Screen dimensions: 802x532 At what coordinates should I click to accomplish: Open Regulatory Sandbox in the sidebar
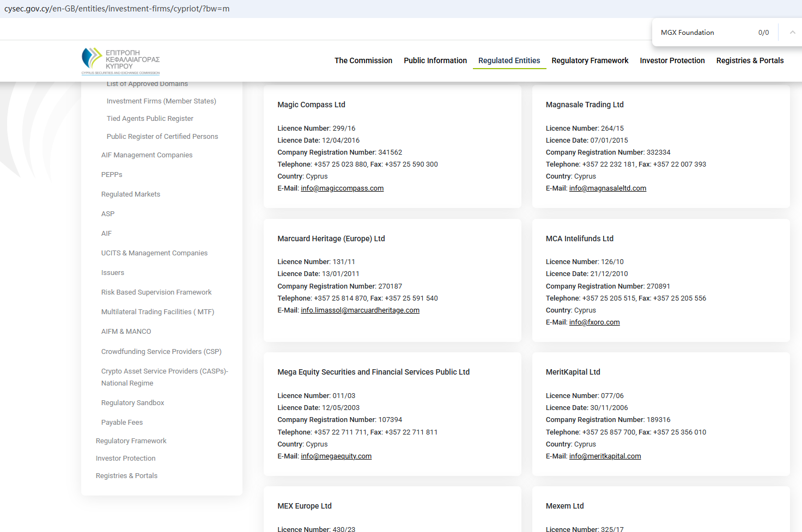click(x=132, y=403)
